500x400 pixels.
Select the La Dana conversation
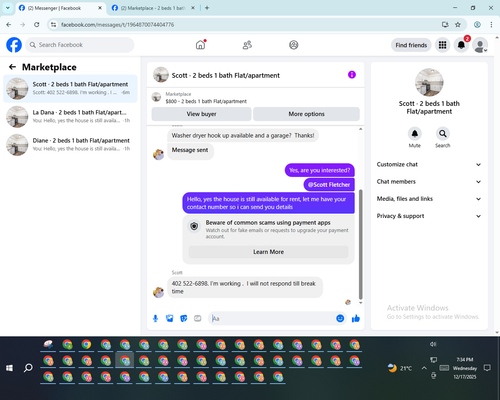pos(70,117)
